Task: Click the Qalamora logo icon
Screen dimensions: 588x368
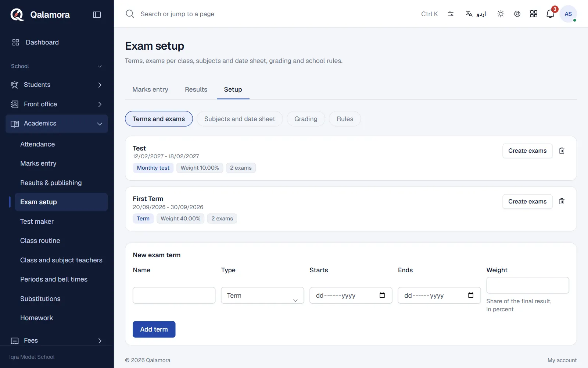Action: pyautogui.click(x=17, y=15)
